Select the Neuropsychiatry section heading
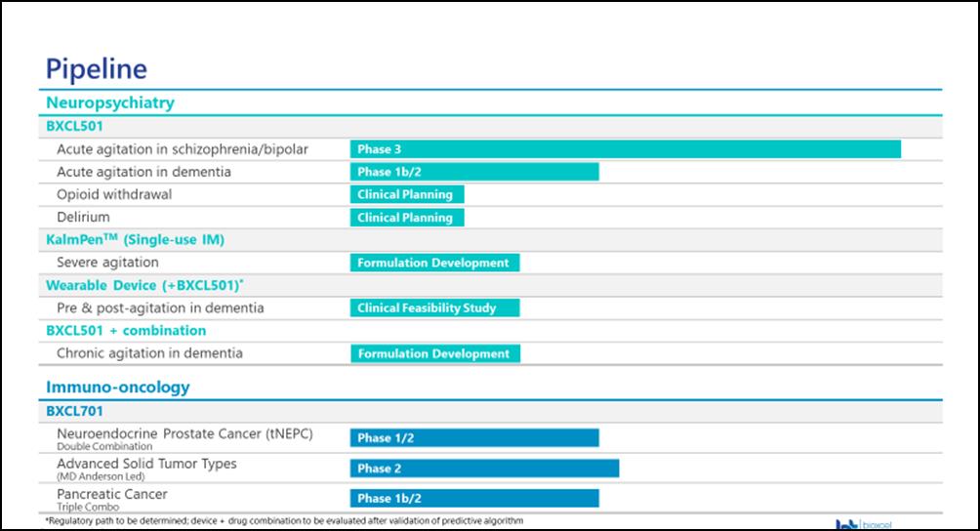The height and width of the screenshot is (531, 980). tap(110, 102)
